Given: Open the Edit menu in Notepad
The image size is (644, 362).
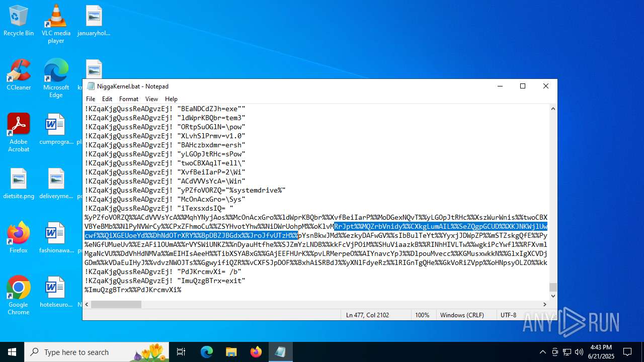Looking at the screenshot, I should pyautogui.click(x=107, y=99).
